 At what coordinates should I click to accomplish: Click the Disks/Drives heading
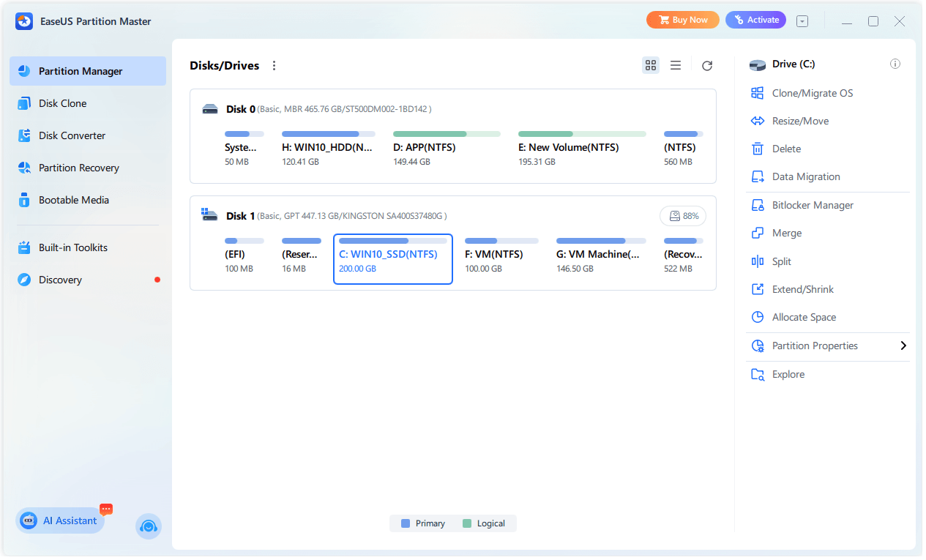pyautogui.click(x=225, y=66)
